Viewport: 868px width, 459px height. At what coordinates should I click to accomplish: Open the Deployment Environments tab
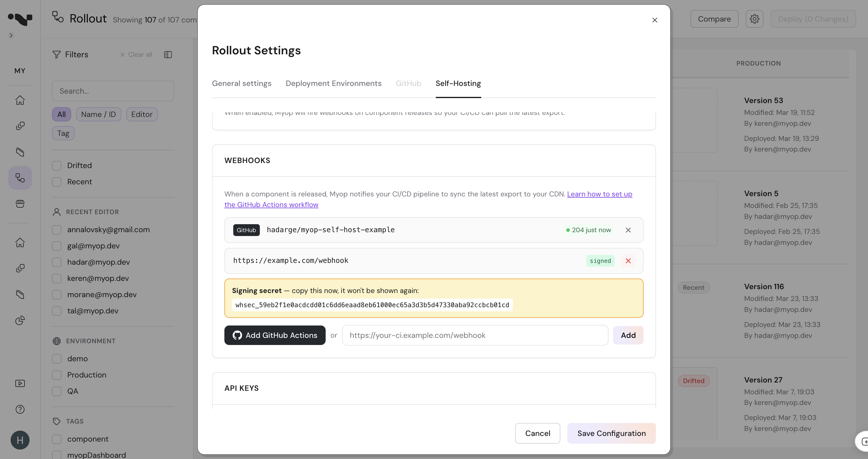pyautogui.click(x=333, y=83)
